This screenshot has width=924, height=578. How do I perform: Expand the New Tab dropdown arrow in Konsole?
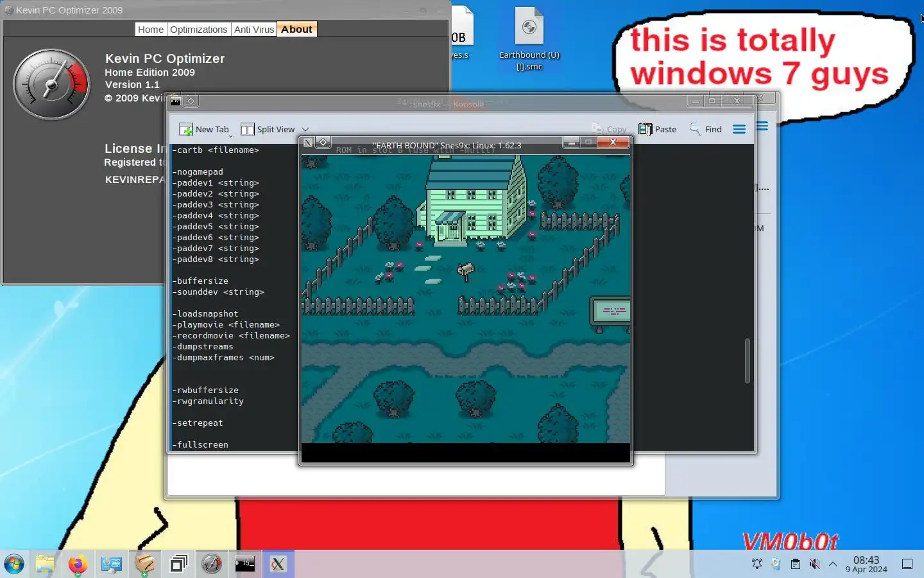tap(231, 136)
